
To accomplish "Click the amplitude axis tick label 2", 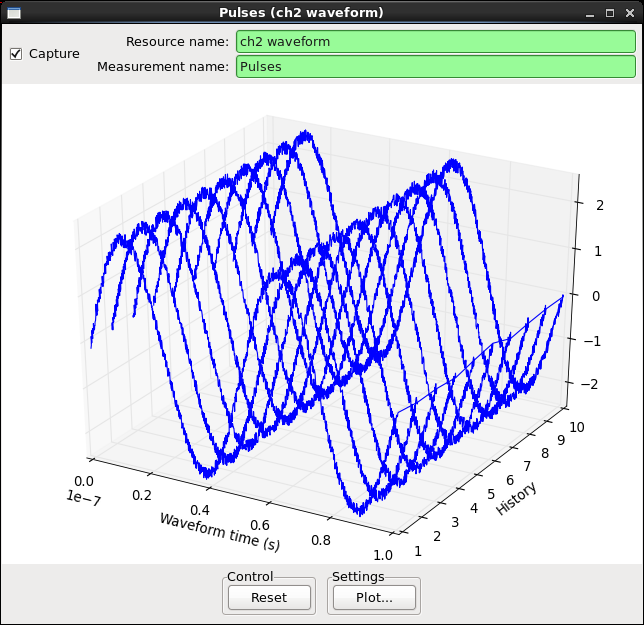I will (600, 206).
